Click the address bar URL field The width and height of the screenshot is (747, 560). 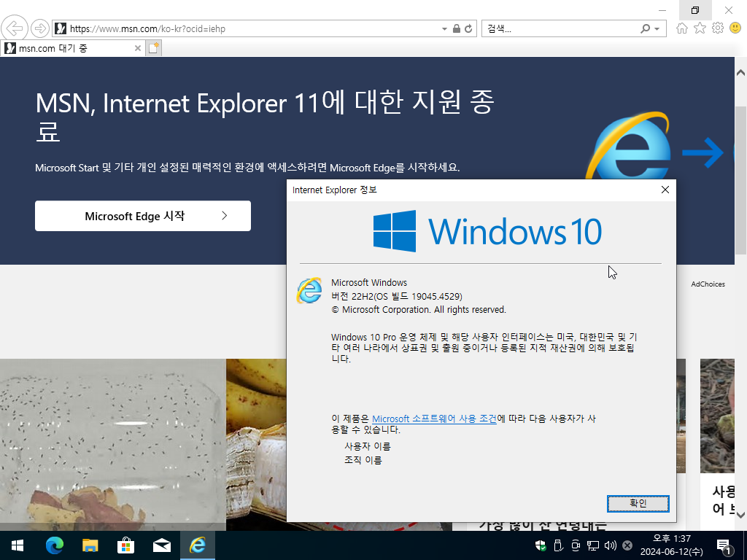coord(248,28)
